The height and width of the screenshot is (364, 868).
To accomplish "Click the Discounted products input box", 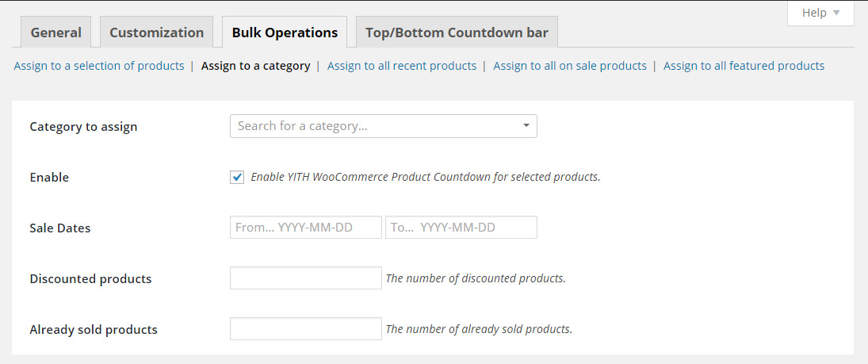I will pos(305,278).
